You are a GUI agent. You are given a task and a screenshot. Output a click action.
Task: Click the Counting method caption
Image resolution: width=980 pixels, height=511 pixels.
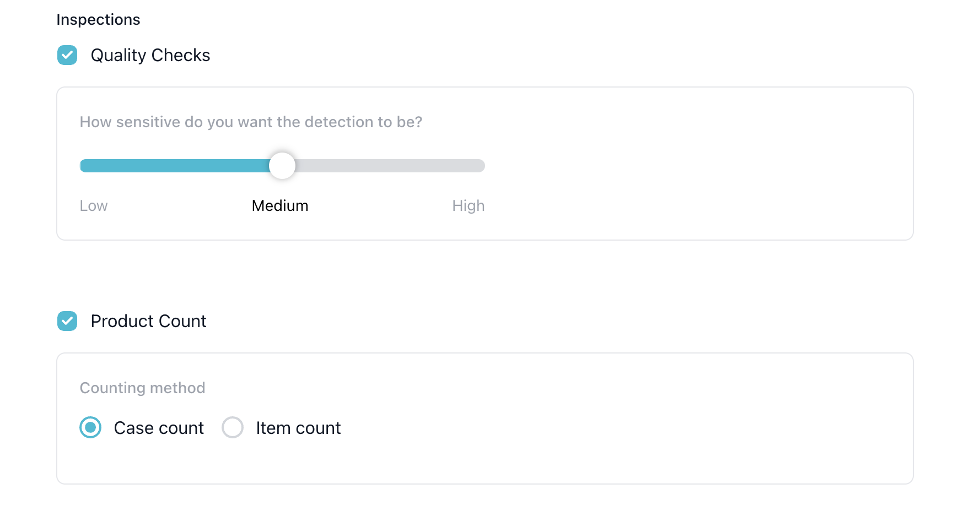pos(142,388)
